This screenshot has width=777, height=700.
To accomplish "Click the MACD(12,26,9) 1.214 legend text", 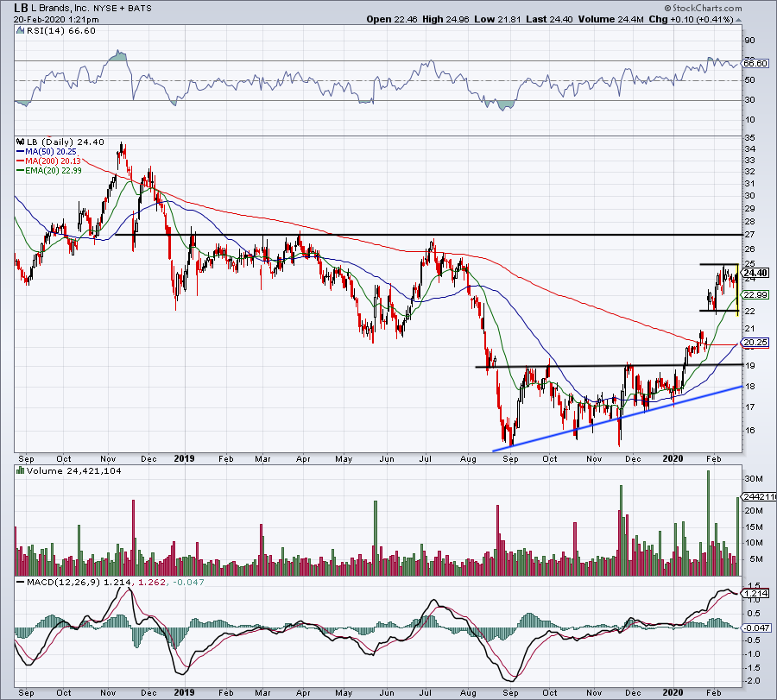I will (79, 582).
